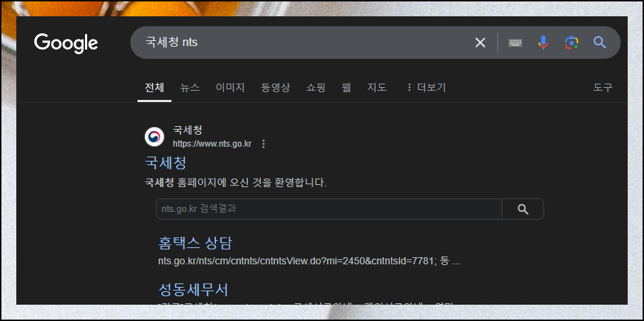Screen dimensions: 644x321
Task: Open the more-options dots beside nts.go.kr URL
Action: (264, 144)
